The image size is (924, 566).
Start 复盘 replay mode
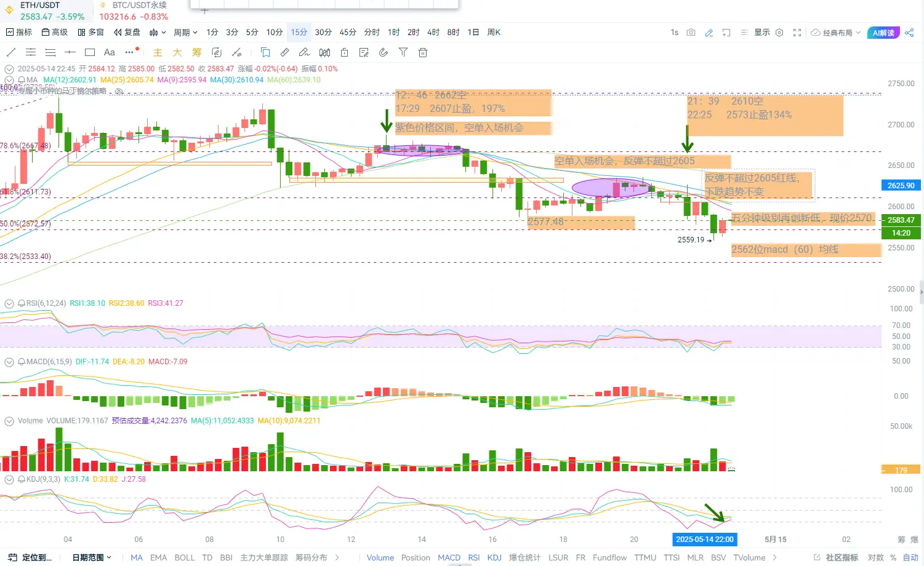coord(127,33)
